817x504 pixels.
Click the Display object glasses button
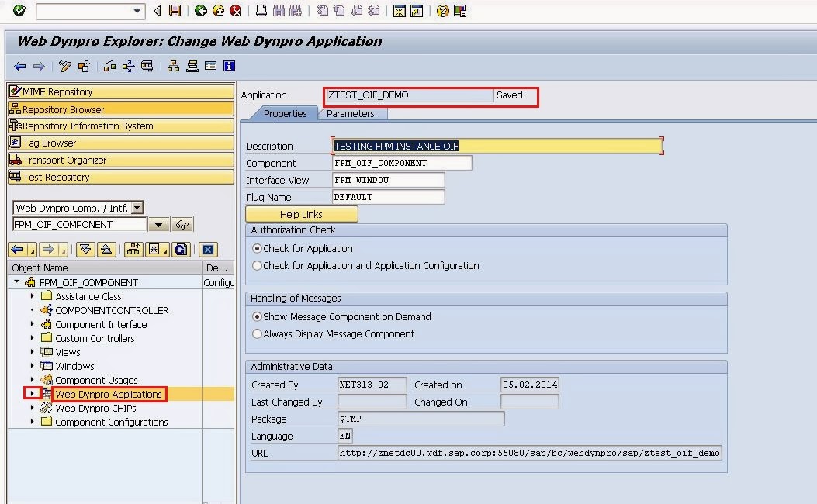[x=182, y=225]
